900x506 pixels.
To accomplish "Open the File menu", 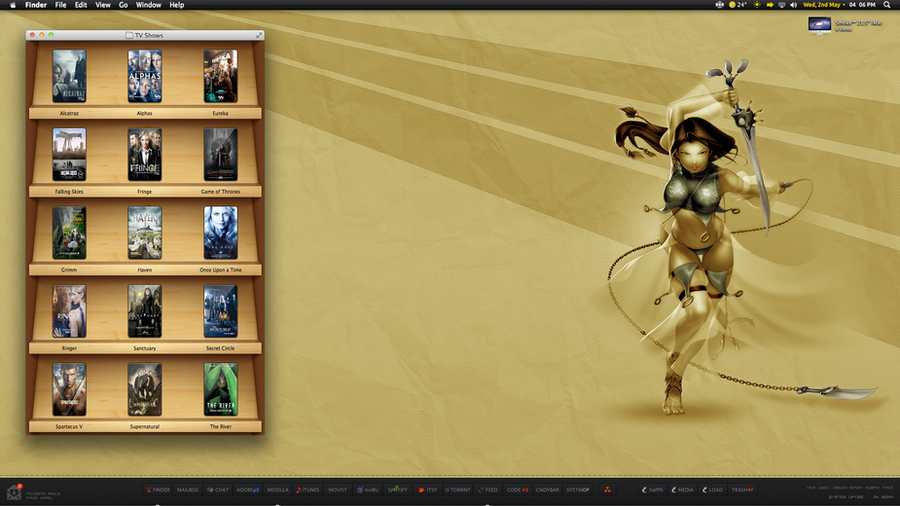I will [60, 5].
